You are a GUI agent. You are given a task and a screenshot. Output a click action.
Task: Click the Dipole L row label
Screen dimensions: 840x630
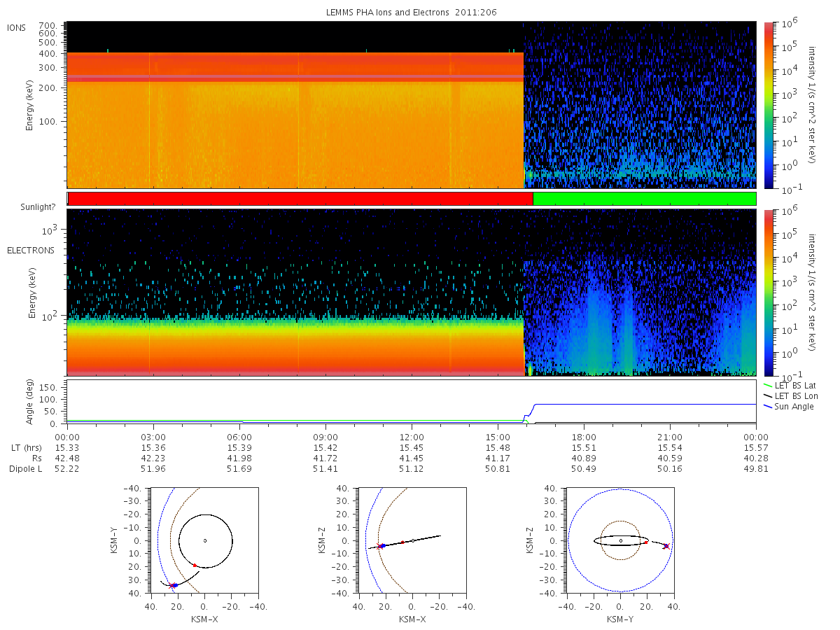[25, 469]
